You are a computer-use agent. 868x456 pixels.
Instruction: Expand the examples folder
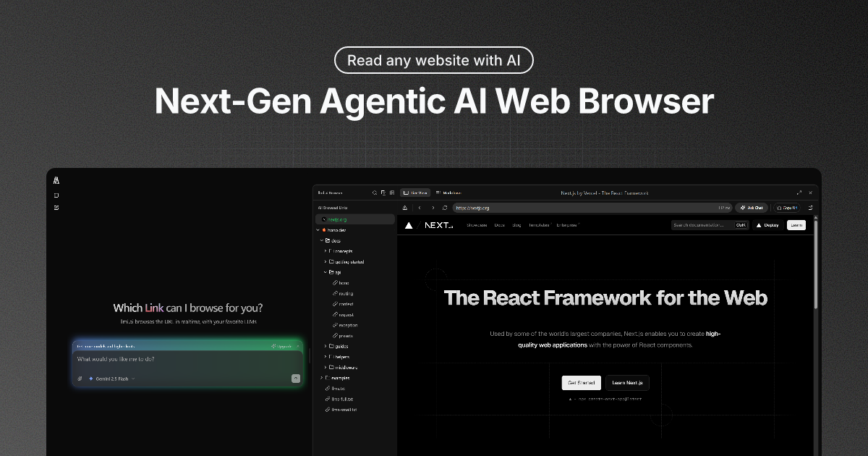tap(322, 378)
